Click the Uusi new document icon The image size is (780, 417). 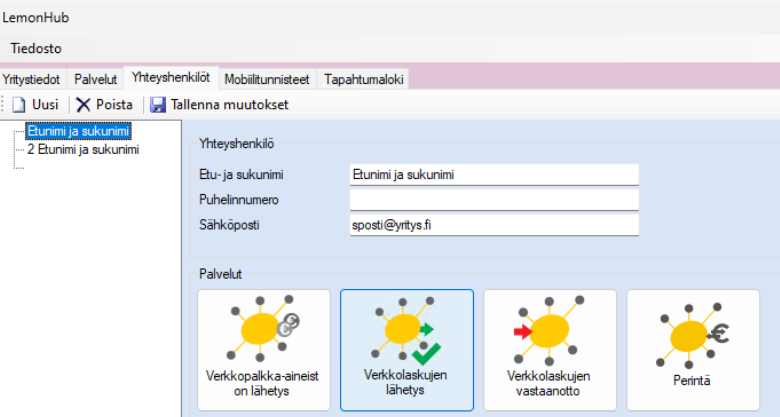point(18,104)
